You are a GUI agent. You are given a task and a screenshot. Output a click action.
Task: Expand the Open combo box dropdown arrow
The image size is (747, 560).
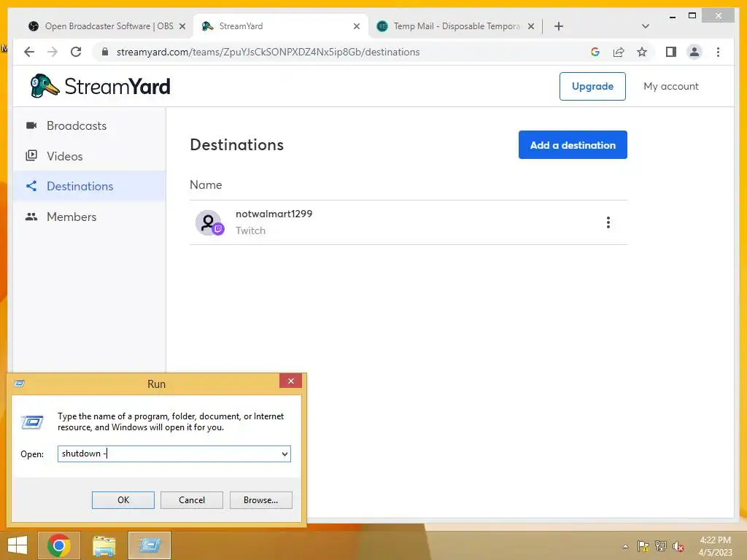(x=285, y=454)
